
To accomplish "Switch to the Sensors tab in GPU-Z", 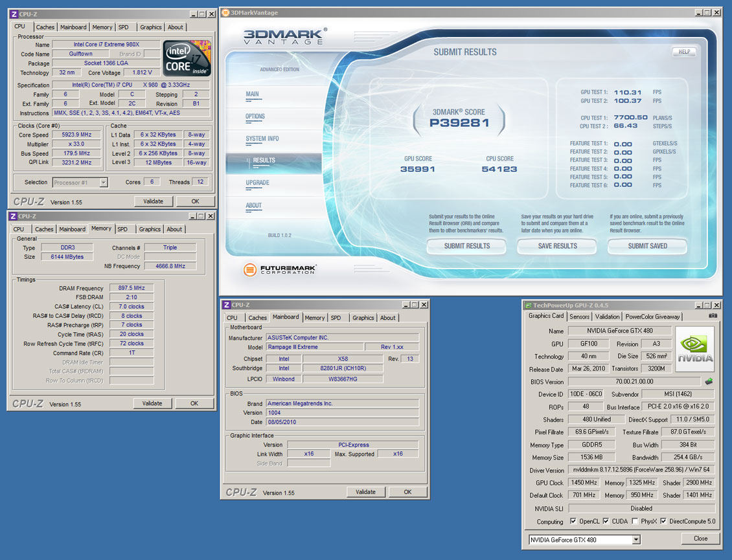I will click(x=579, y=317).
